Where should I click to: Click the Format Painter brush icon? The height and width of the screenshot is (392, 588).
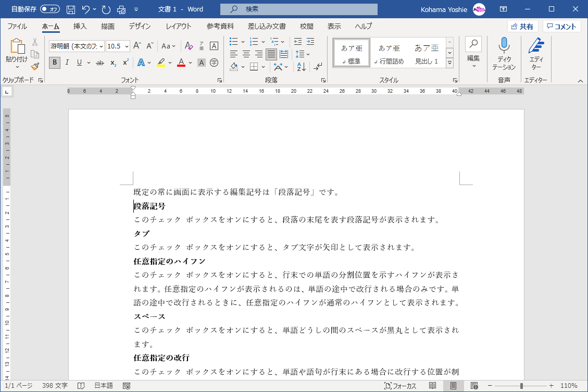[35, 66]
